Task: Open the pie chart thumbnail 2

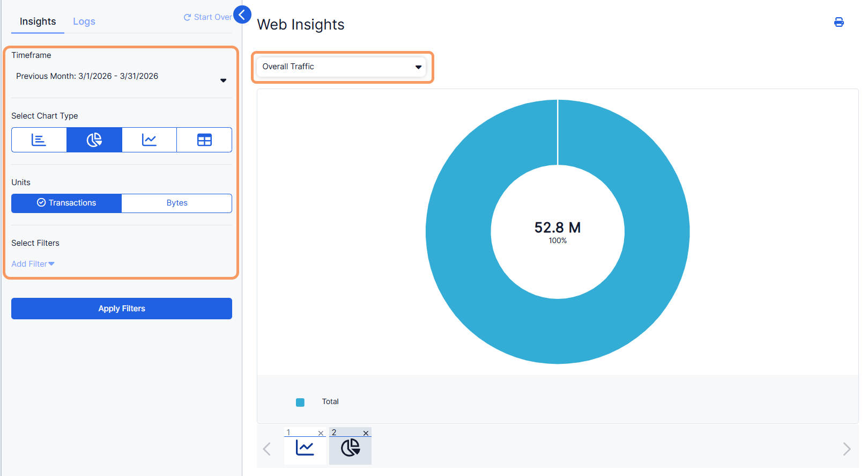Action: click(350, 448)
